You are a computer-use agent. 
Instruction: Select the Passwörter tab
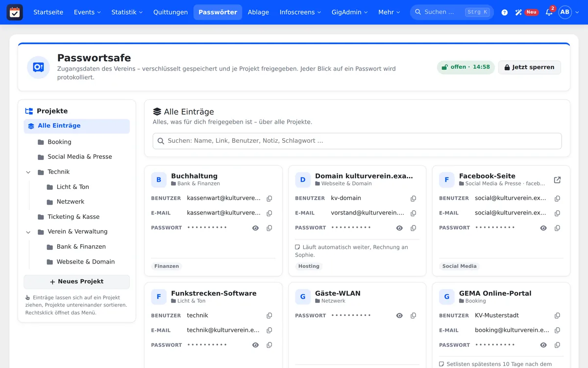click(218, 12)
